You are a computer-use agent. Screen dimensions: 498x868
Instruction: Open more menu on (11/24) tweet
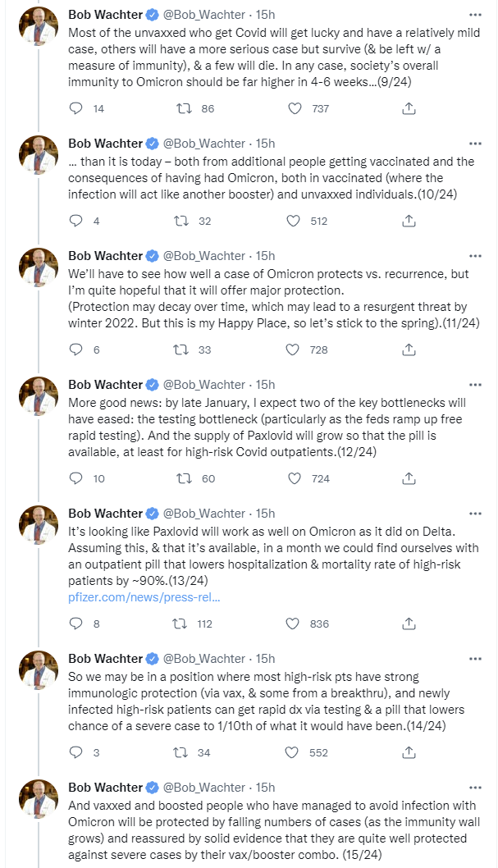(475, 255)
